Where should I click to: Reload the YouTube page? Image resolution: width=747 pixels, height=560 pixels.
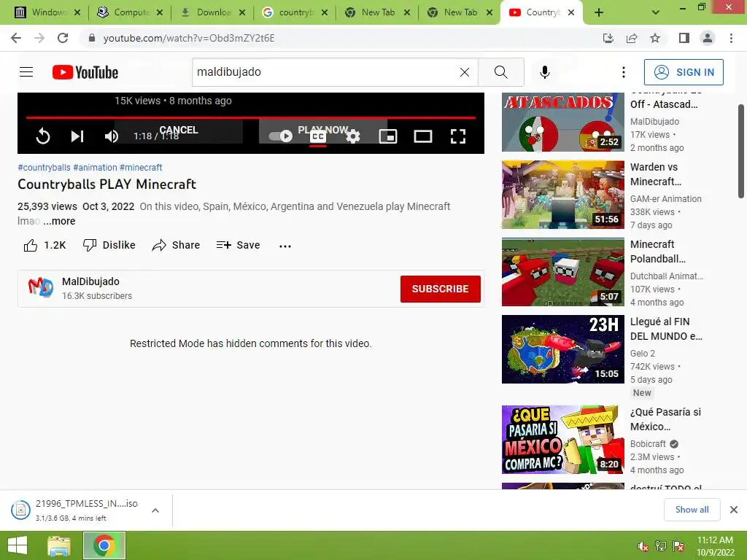click(63, 38)
